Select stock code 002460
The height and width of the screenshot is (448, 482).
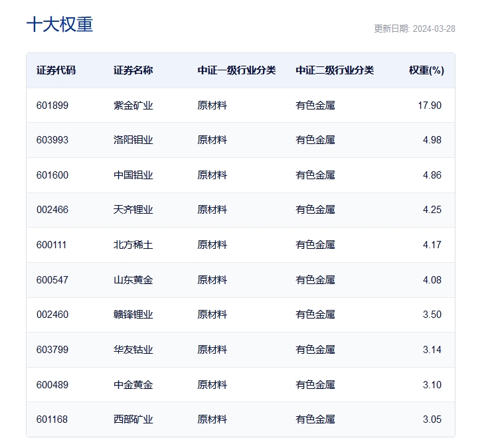point(52,315)
